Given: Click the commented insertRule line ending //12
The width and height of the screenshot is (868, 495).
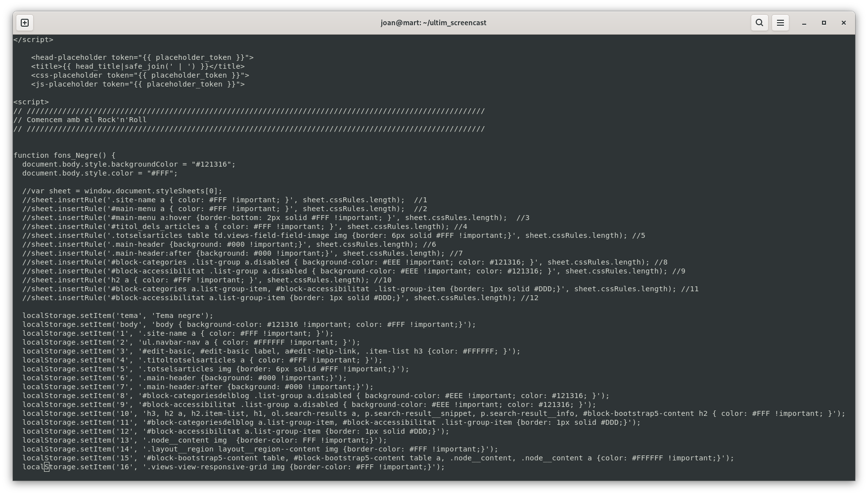Looking at the screenshot, I should click(x=277, y=298).
